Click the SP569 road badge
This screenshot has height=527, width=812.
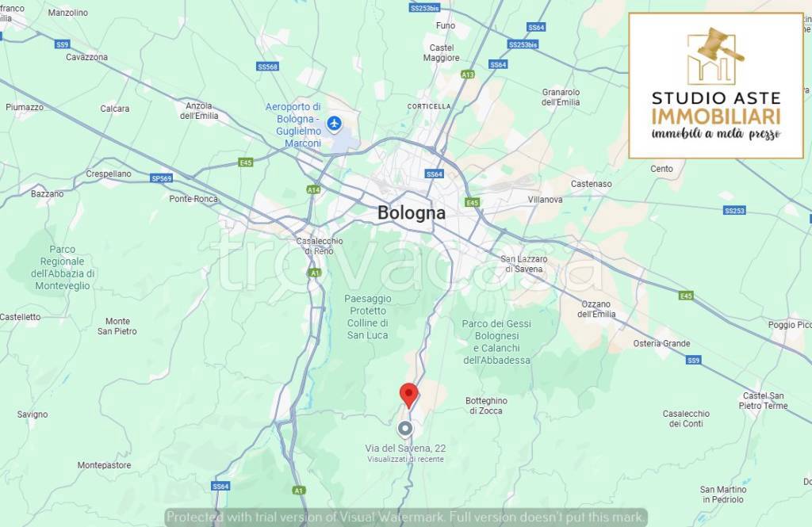pos(161,178)
